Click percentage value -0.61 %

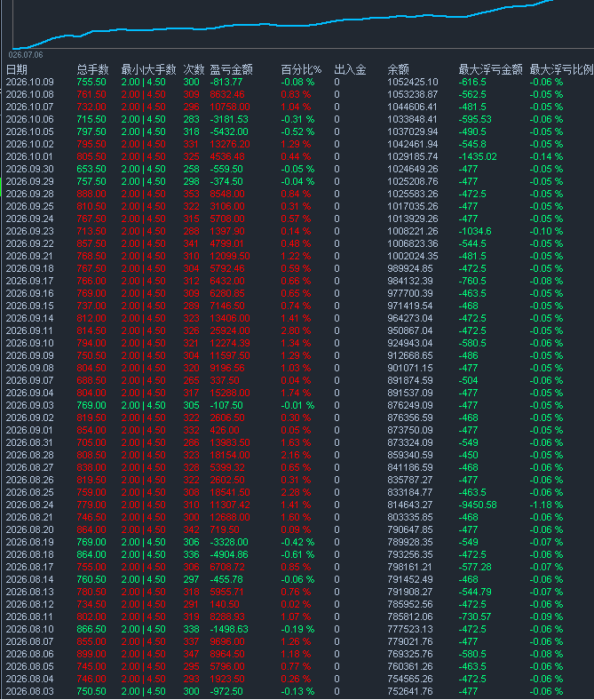click(297, 554)
